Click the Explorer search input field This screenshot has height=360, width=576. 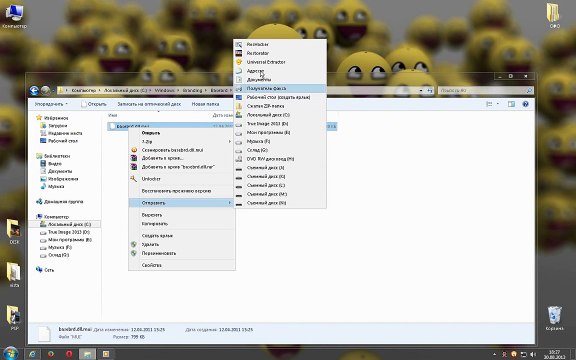pos(485,90)
